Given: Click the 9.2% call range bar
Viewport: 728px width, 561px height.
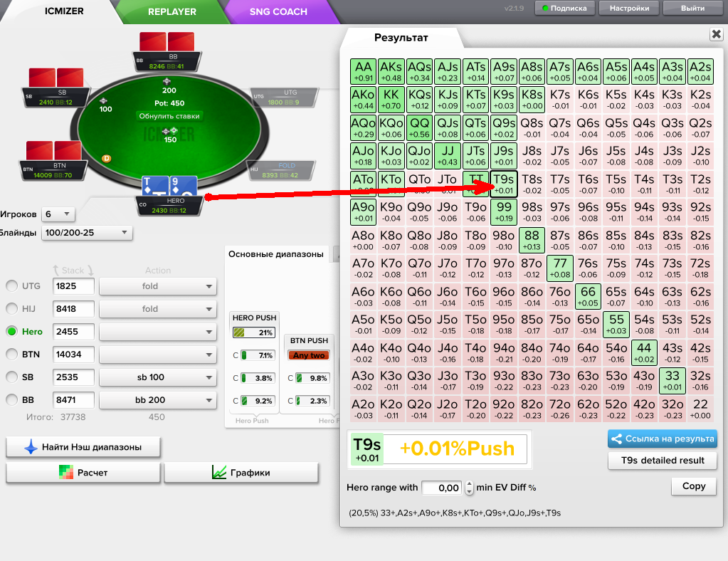Looking at the screenshot, I should point(258,401).
